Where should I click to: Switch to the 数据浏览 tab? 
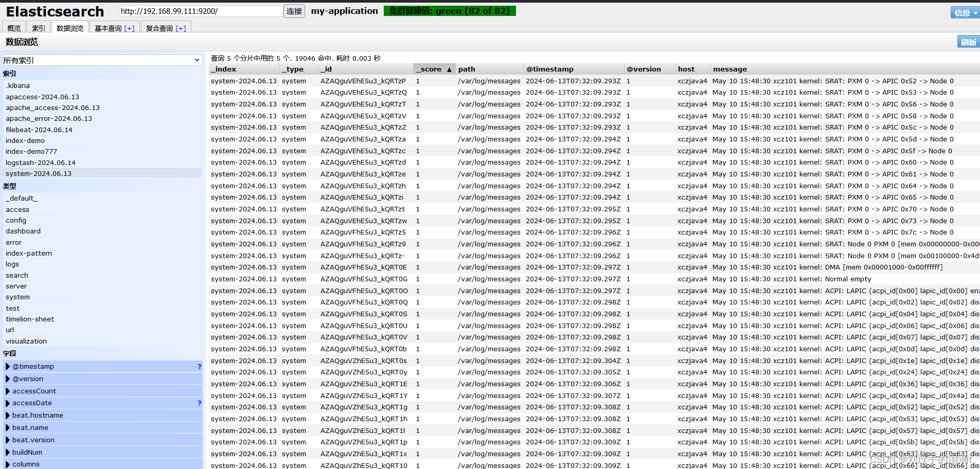point(70,28)
